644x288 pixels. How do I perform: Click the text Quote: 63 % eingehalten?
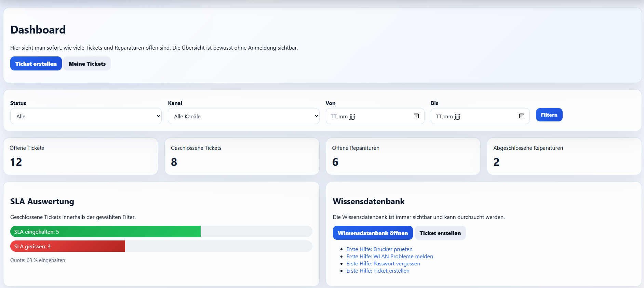[x=38, y=260]
